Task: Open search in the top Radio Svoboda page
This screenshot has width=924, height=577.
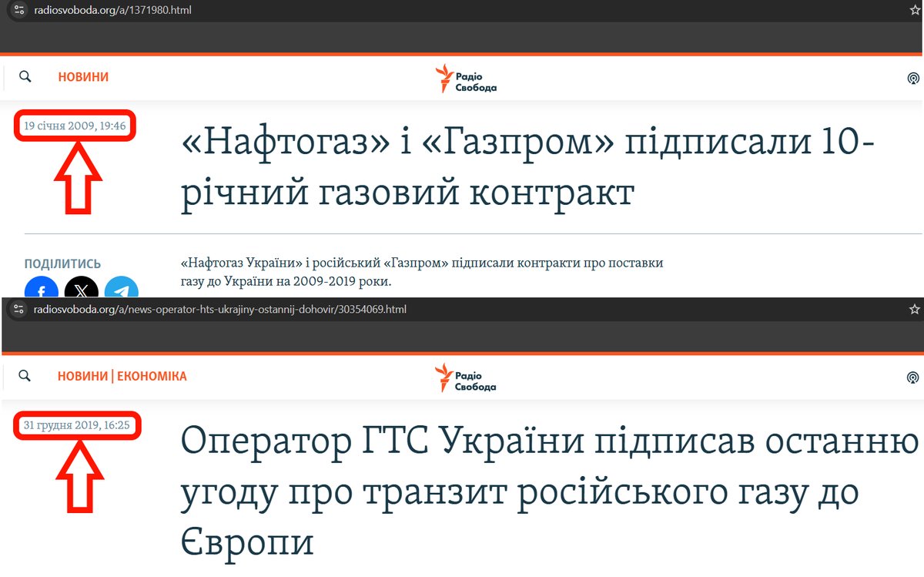Action: point(25,76)
